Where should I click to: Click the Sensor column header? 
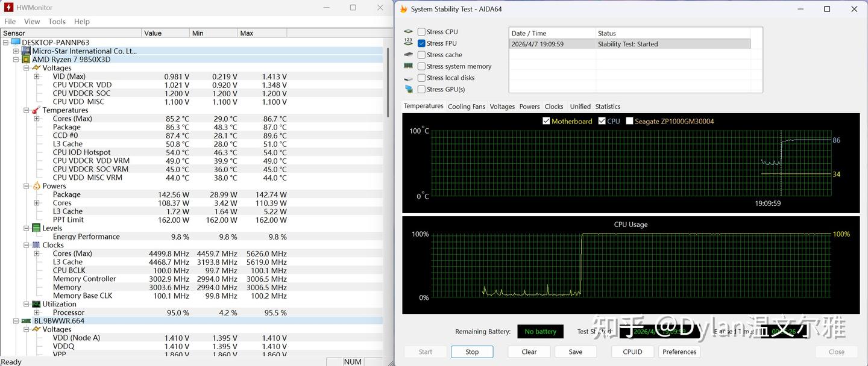point(71,33)
